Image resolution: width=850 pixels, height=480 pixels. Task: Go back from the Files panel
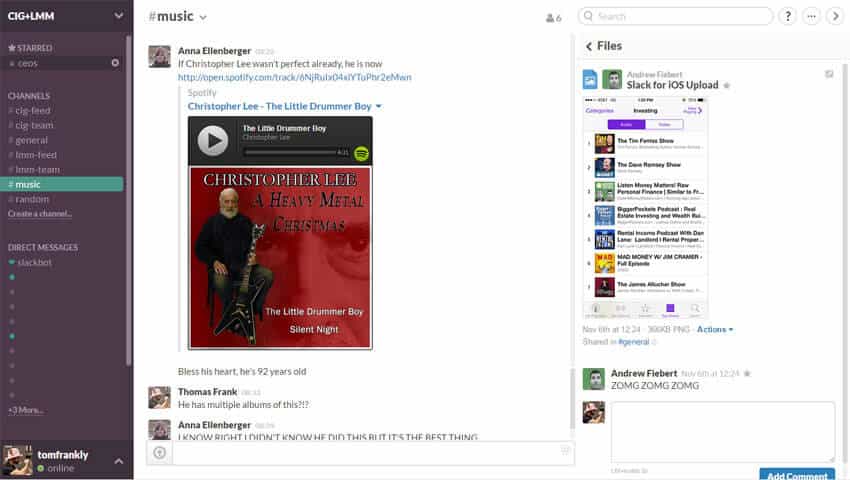[x=589, y=47]
